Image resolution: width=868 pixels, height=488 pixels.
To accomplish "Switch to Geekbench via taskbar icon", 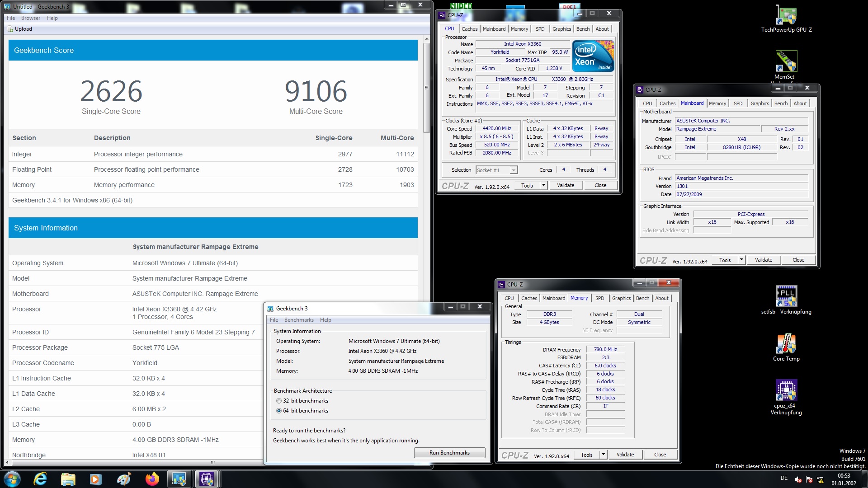I will (179, 479).
